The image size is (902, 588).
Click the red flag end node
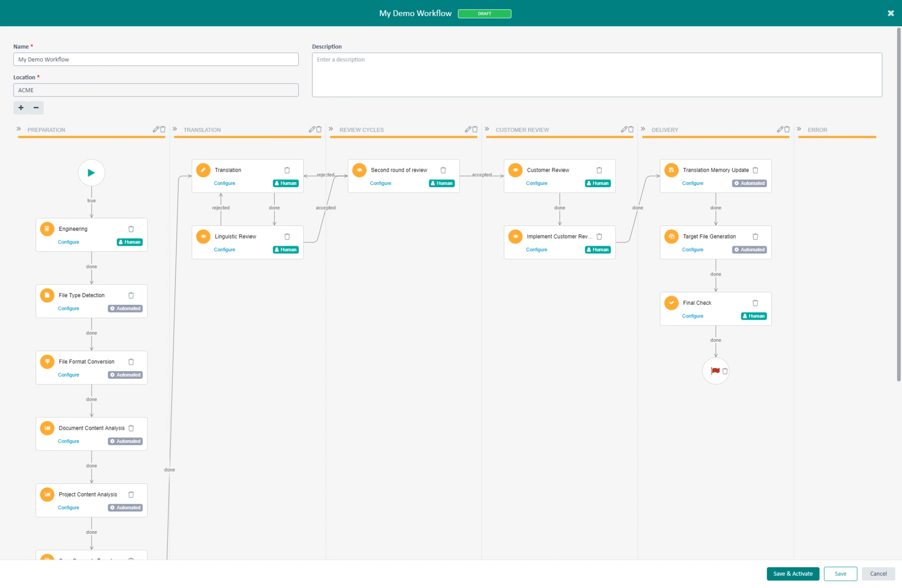click(715, 371)
